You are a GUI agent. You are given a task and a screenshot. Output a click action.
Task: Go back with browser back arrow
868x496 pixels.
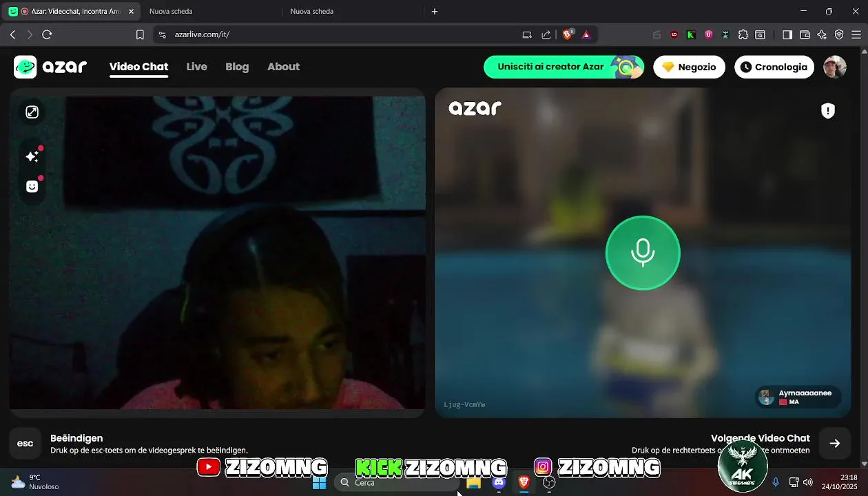12,34
